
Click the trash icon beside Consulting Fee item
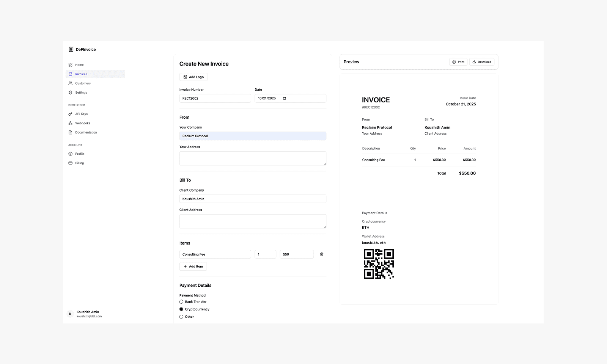pyautogui.click(x=321, y=254)
